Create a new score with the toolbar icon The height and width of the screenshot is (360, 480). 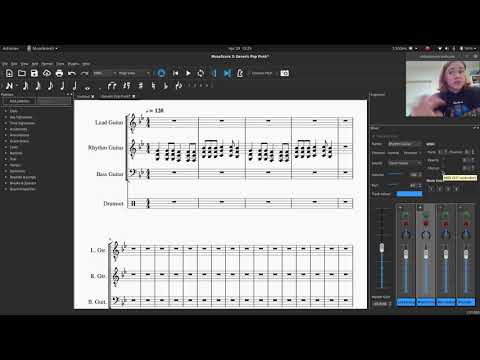(x=9, y=73)
